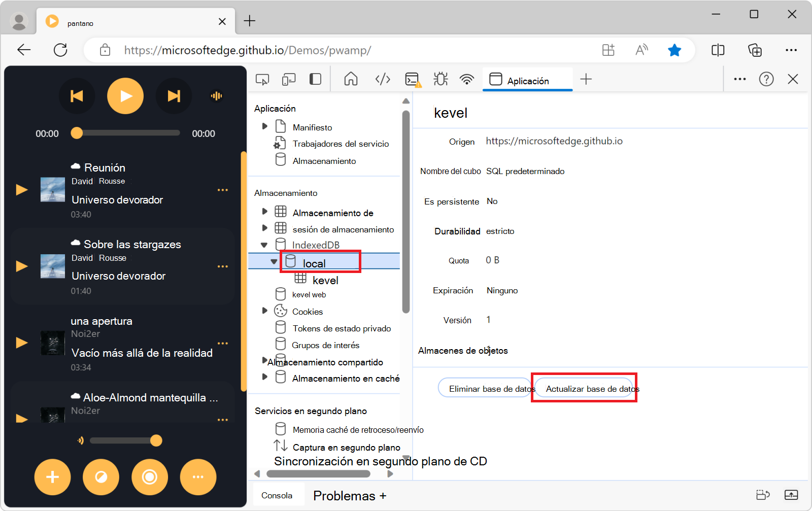
Task: Expand the Cookies storage section
Action: [264, 311]
